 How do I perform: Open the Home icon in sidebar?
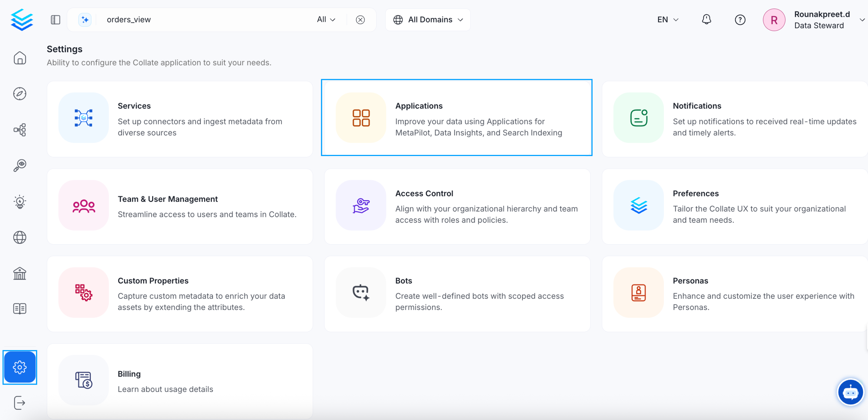pos(19,58)
